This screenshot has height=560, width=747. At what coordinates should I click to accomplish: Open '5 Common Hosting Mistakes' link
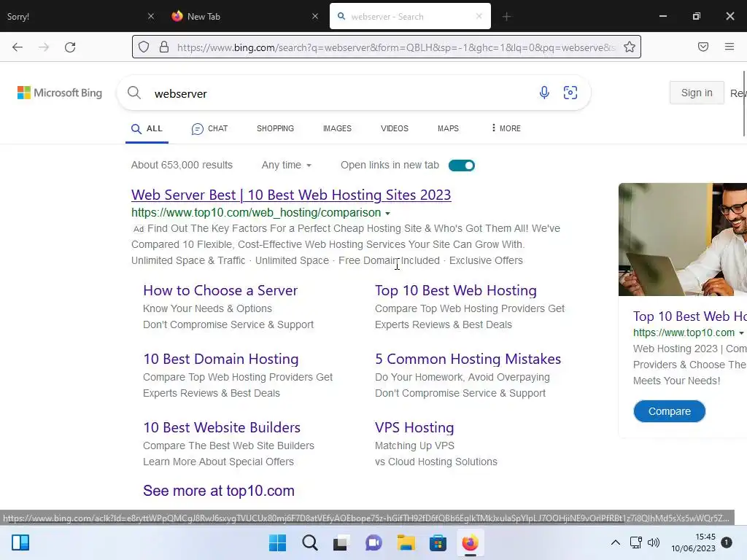[x=468, y=359]
